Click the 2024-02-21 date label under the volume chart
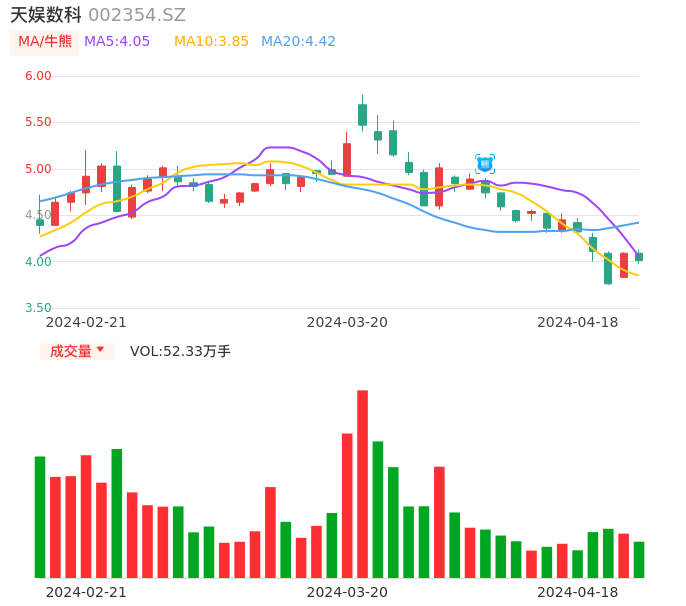Screen dimensions: 686x606 click(x=86, y=592)
